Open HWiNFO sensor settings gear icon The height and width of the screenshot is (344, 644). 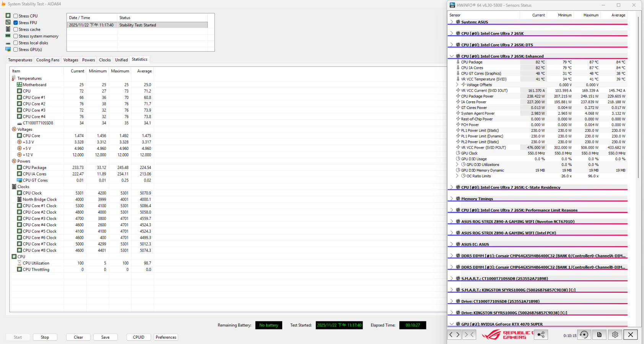(x=615, y=335)
